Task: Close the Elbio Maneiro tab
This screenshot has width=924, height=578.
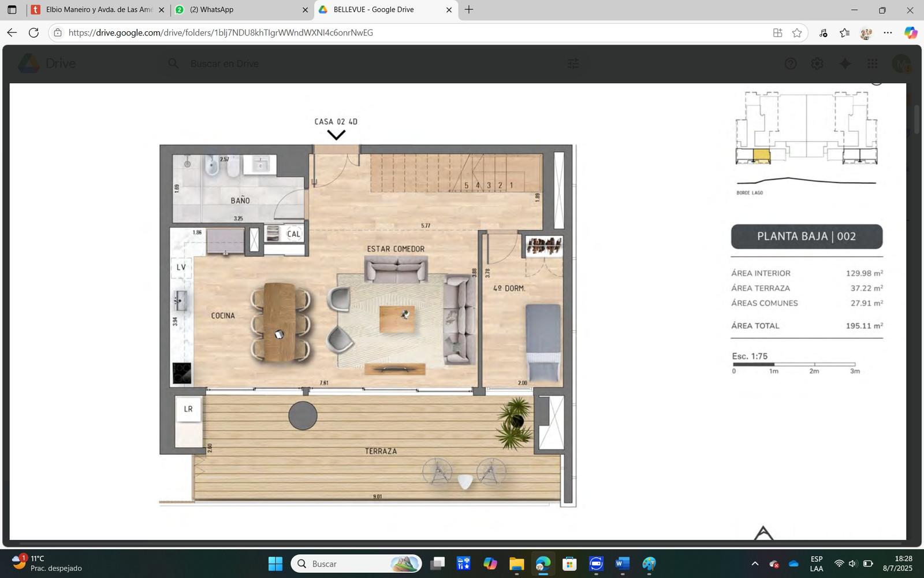Action: (x=161, y=10)
